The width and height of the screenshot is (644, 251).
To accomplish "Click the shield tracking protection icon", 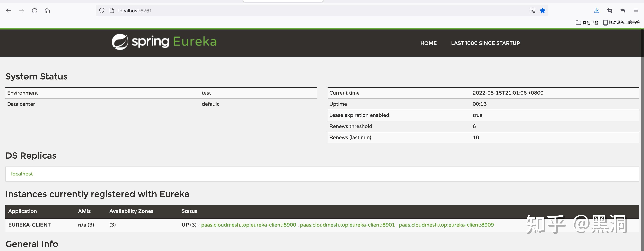I will coord(102,10).
